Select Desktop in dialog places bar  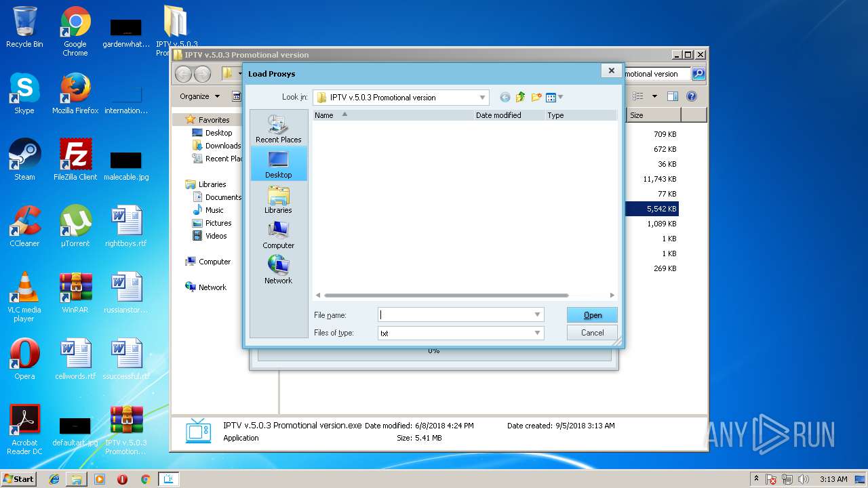[278, 164]
